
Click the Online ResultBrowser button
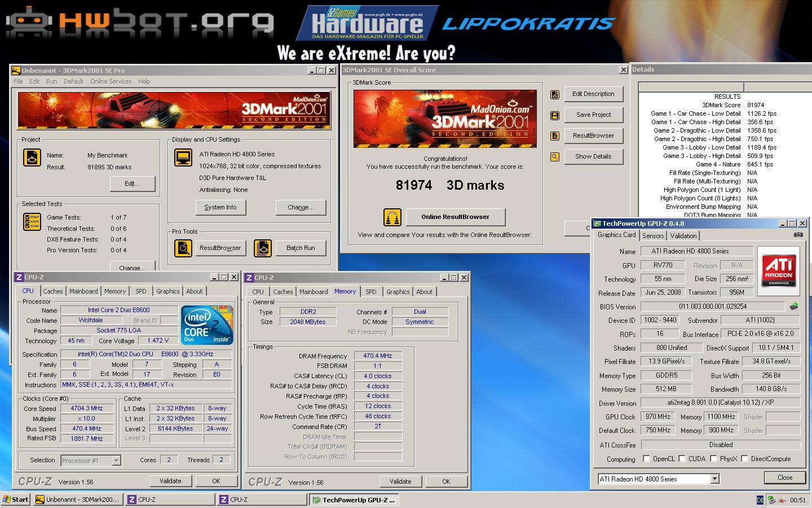pos(455,217)
